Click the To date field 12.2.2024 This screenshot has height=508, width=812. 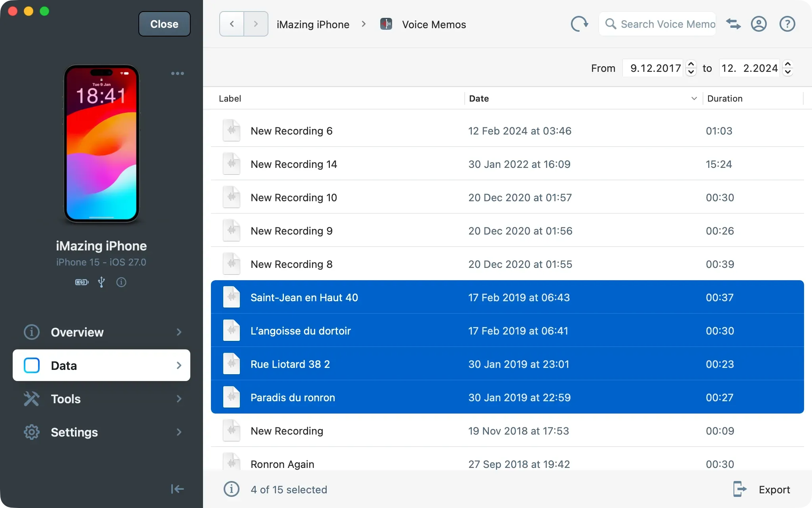click(749, 68)
